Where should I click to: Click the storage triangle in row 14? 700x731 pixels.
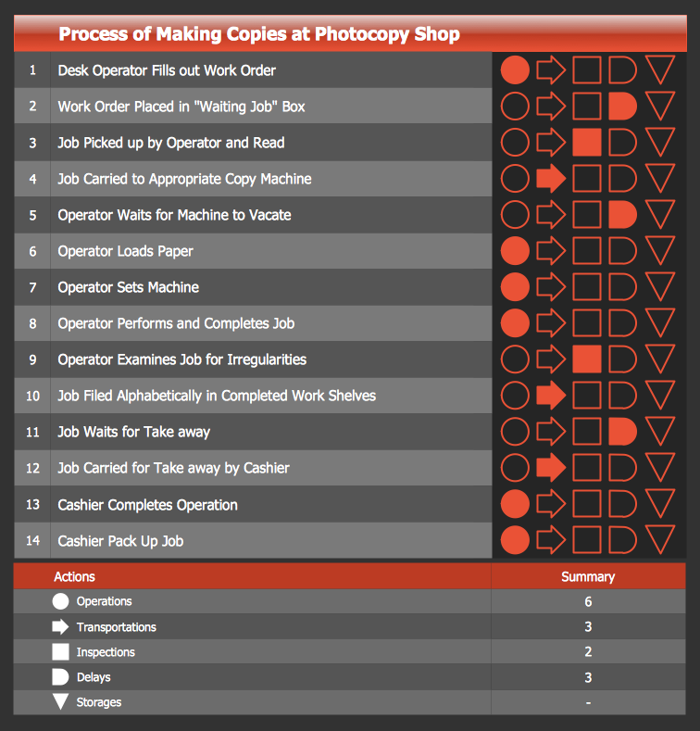coord(660,539)
